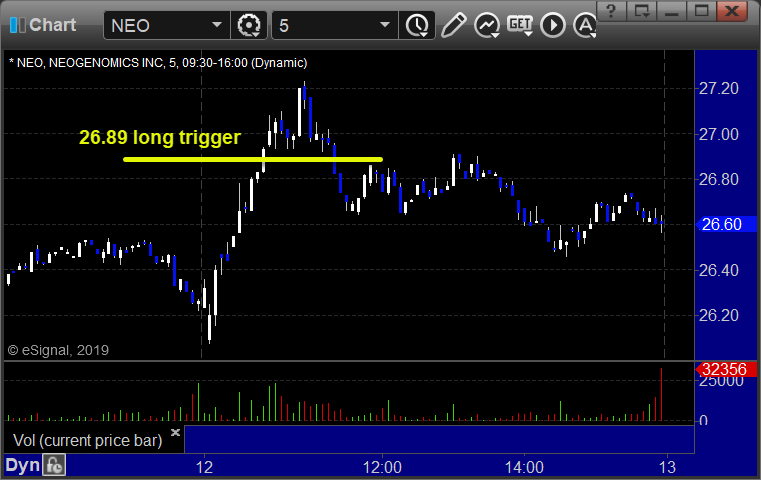Click the 26.89 long trigger annotation
Viewport: 761px width, 480px height.
pyautogui.click(x=160, y=137)
